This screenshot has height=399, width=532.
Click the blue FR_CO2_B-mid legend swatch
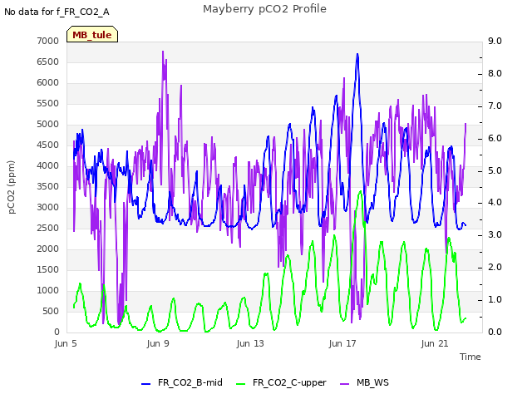pyautogui.click(x=145, y=384)
